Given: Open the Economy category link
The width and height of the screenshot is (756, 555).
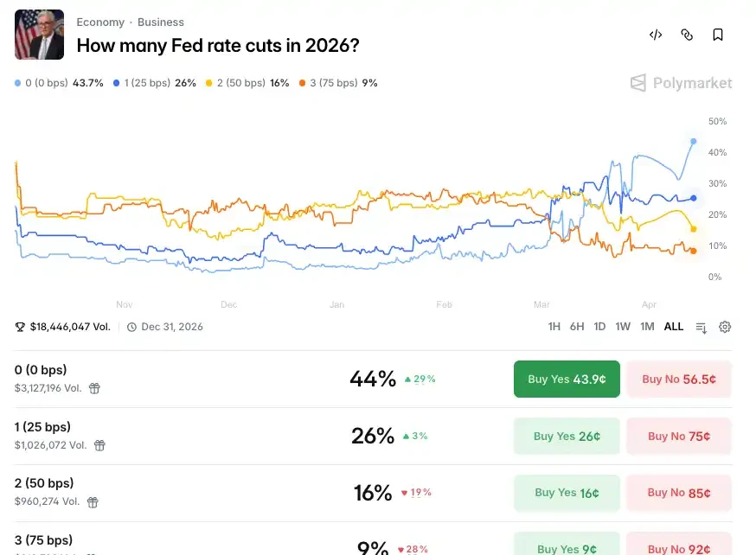Looking at the screenshot, I should (x=100, y=22).
